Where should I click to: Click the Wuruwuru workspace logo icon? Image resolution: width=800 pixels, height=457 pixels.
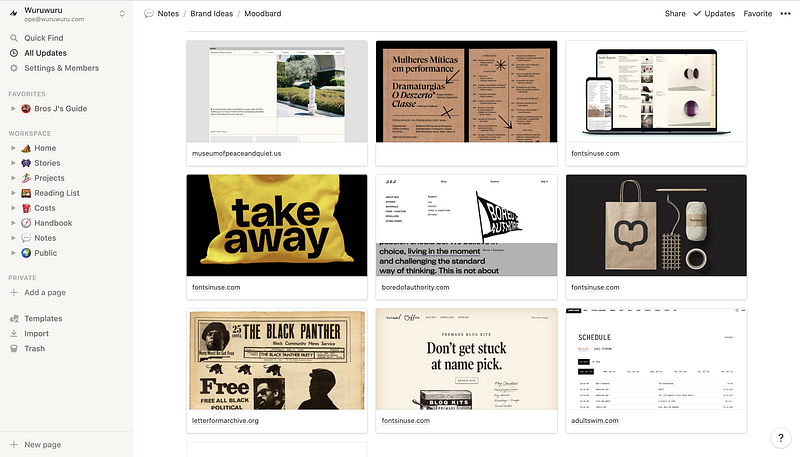click(x=14, y=13)
